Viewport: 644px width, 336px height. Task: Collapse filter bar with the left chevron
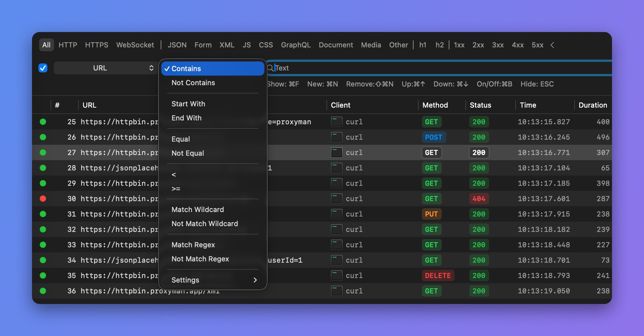552,45
